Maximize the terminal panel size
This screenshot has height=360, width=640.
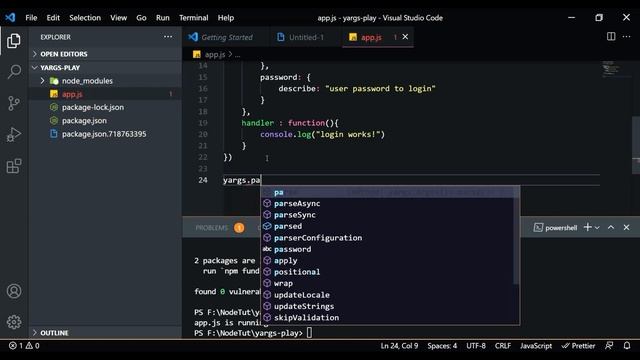(x=611, y=227)
